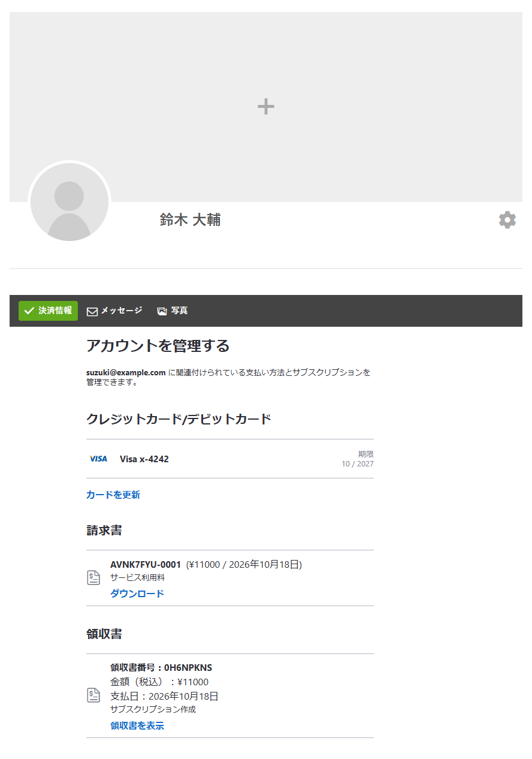Click the サービス利用料 description
The image size is (532, 759).
pos(137,577)
